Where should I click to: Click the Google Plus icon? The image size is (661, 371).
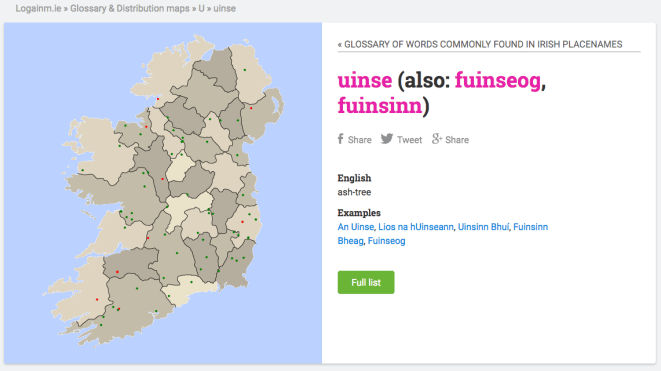click(437, 139)
